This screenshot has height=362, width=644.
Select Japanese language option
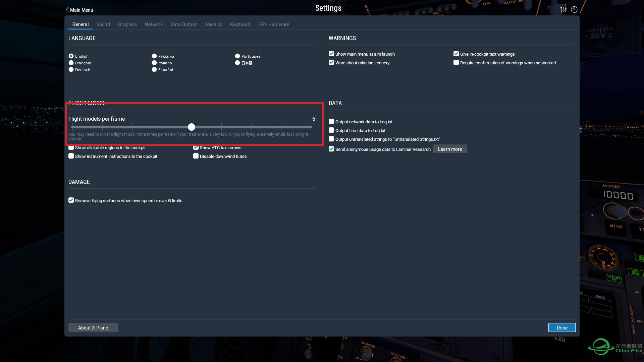pos(237,63)
